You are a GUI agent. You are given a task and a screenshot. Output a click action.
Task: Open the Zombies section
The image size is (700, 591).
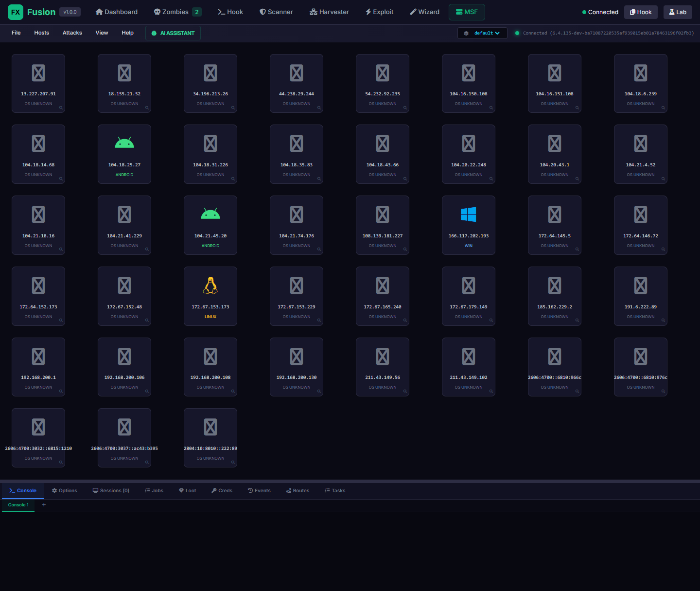point(177,12)
